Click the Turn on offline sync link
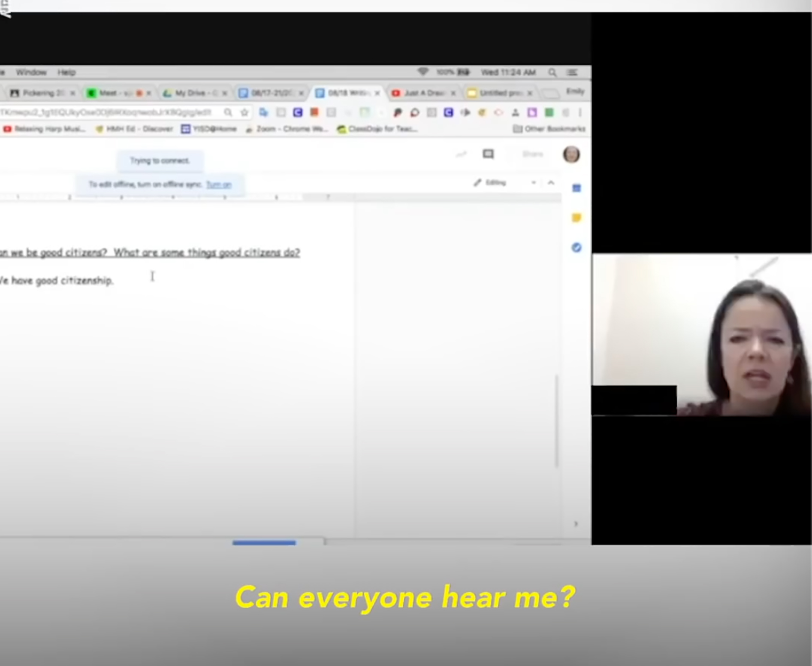 (219, 185)
